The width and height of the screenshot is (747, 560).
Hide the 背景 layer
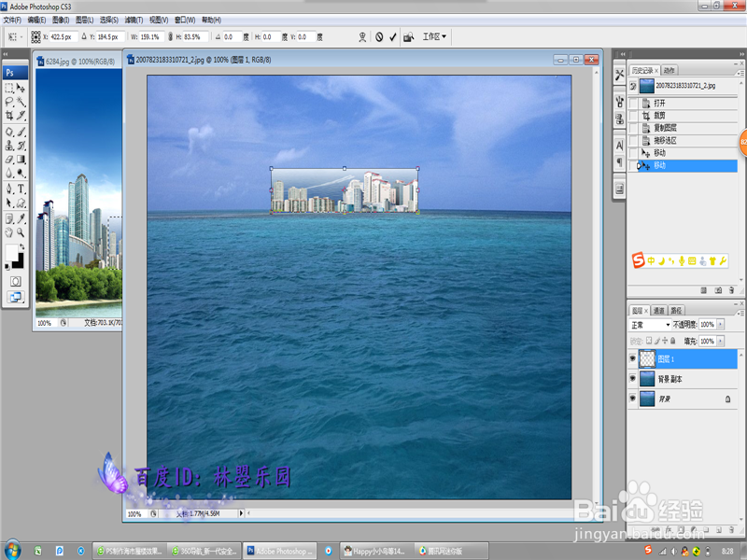pyautogui.click(x=633, y=399)
